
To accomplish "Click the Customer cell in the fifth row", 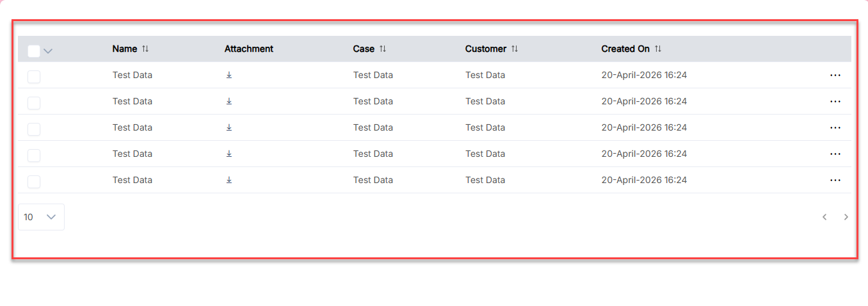I will click(x=485, y=180).
